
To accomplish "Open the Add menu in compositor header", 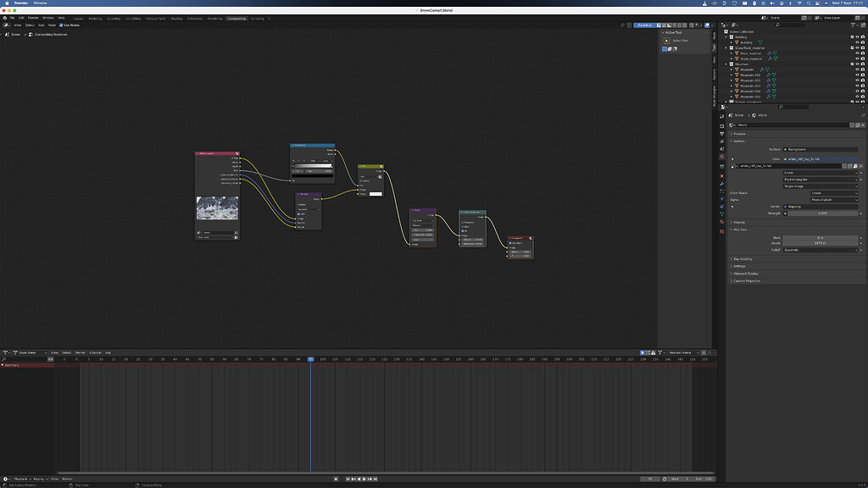I will click(41, 25).
